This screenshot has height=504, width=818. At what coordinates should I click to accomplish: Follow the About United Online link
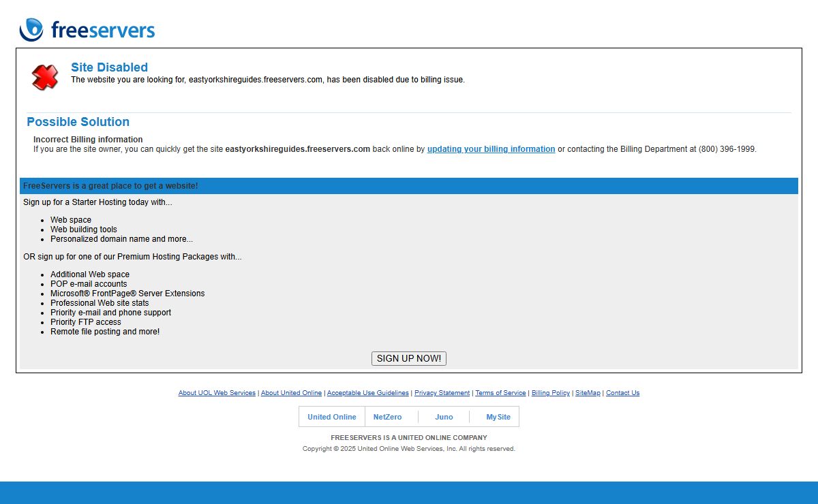point(291,393)
